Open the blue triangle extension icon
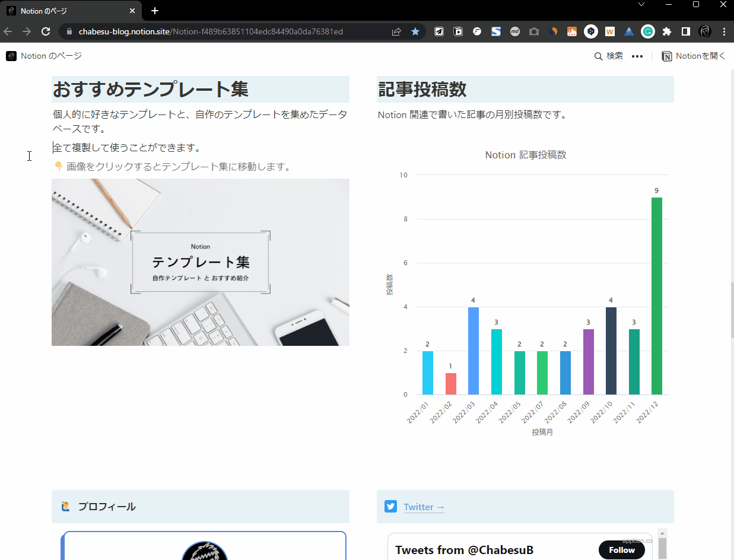 629,31
